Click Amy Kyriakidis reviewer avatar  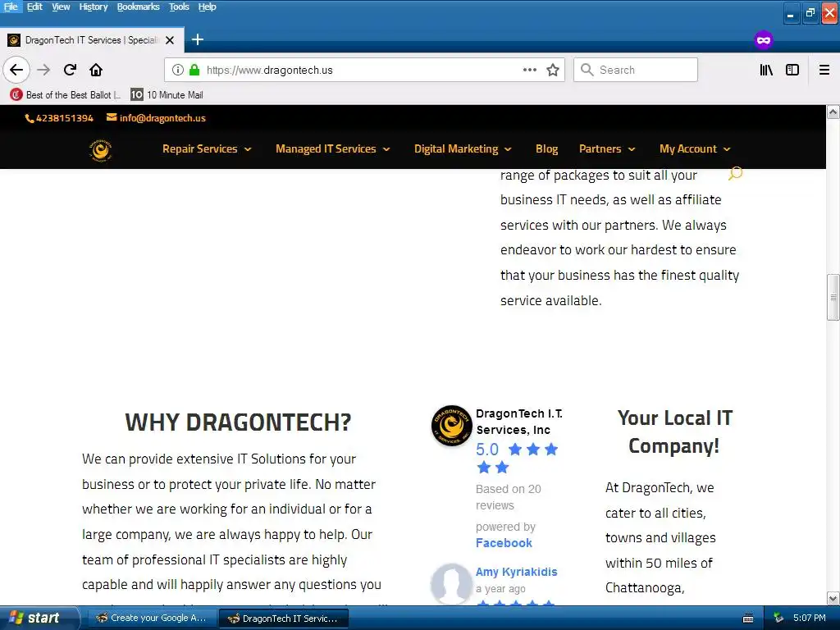(x=452, y=583)
